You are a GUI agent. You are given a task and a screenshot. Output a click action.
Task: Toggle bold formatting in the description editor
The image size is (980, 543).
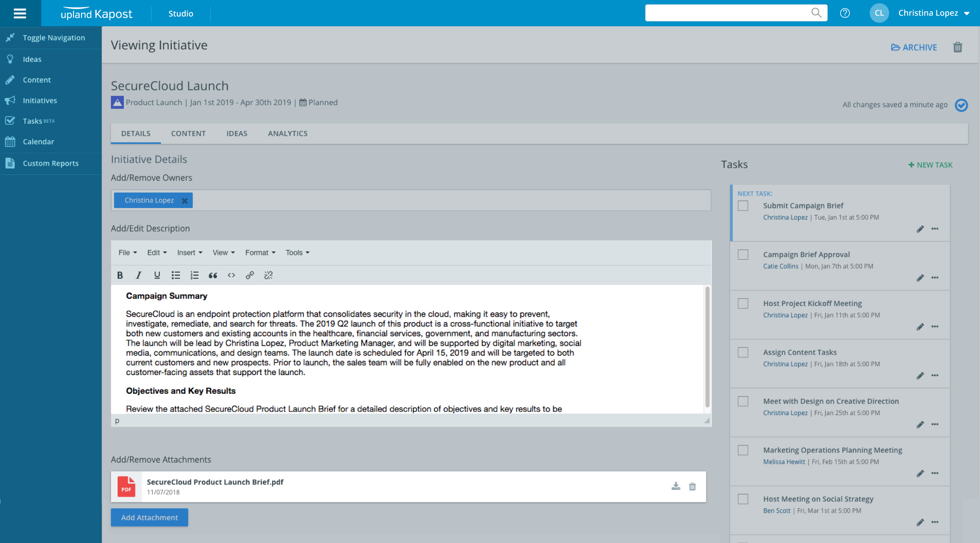(x=120, y=275)
